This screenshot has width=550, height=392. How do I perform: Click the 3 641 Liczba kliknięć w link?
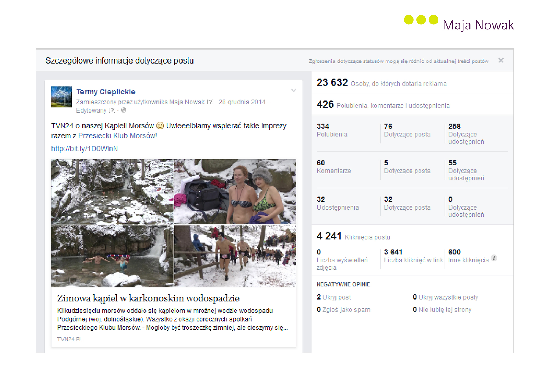tap(414, 256)
